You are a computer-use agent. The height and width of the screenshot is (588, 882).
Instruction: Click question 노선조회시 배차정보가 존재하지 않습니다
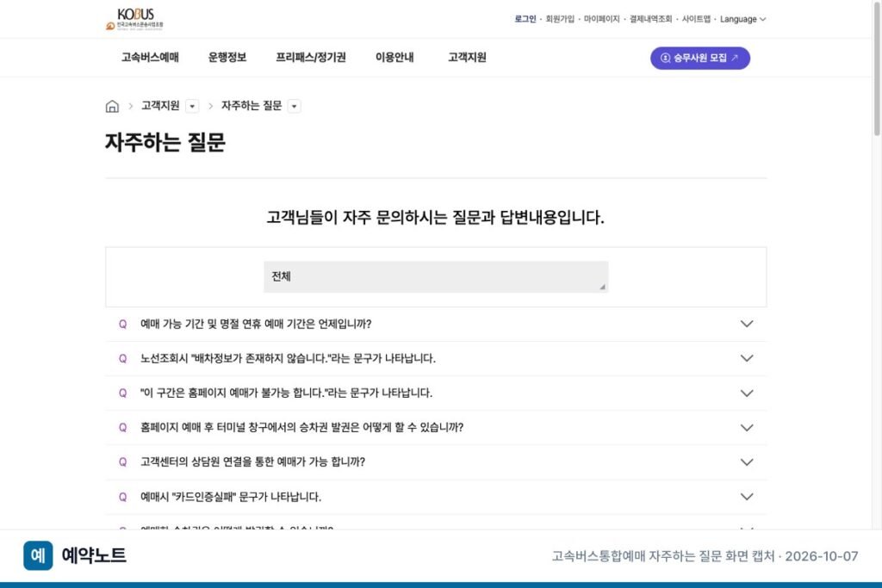click(x=288, y=358)
